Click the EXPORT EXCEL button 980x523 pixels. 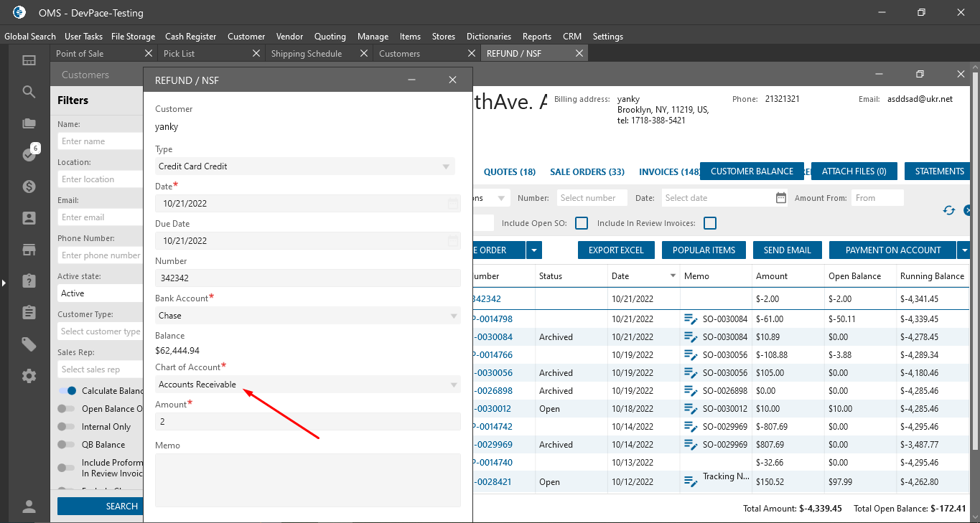coord(616,250)
